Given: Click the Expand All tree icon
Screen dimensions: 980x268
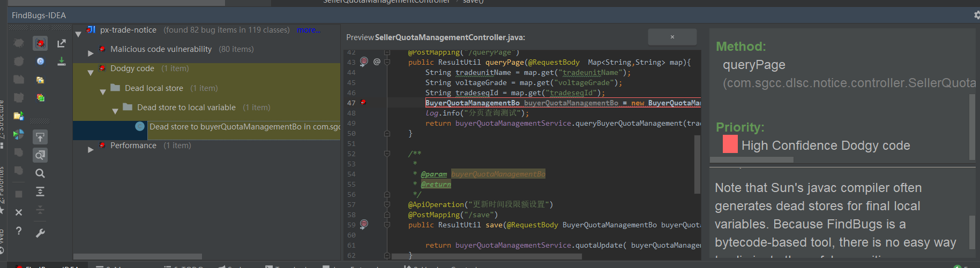Looking at the screenshot, I should [x=40, y=192].
